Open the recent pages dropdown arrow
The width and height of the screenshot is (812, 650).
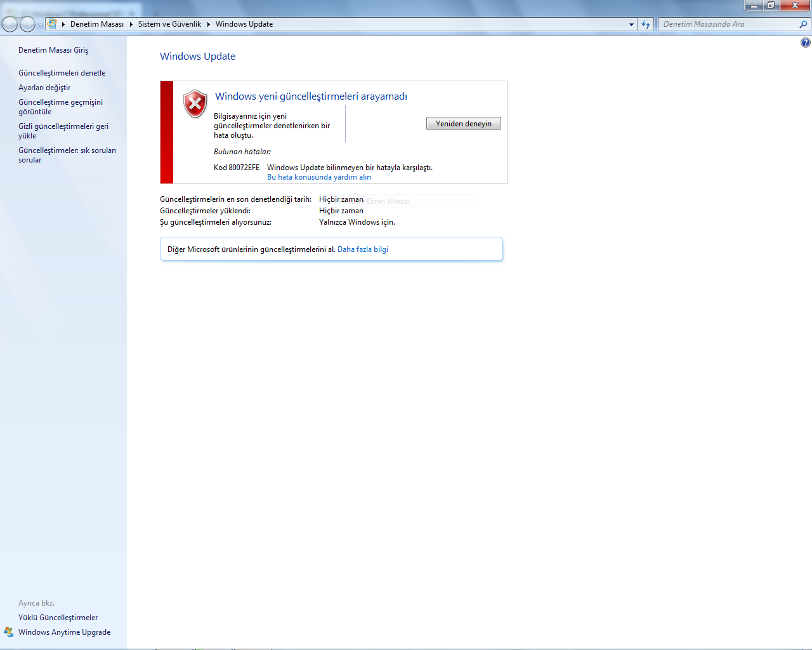40,25
